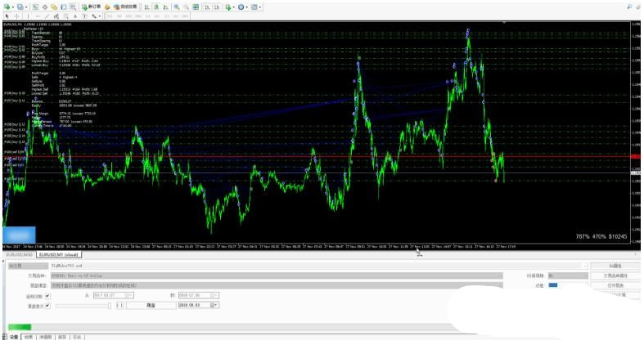This screenshot has width=644, height=345.
Task: Click the zoom out magnifier icon
Action: pyautogui.click(x=188, y=7)
